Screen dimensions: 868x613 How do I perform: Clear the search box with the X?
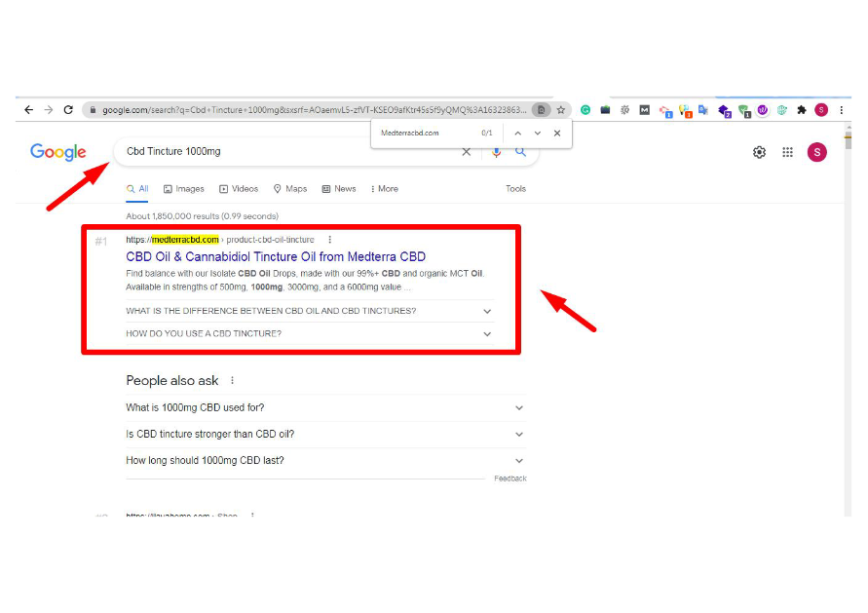click(x=466, y=152)
